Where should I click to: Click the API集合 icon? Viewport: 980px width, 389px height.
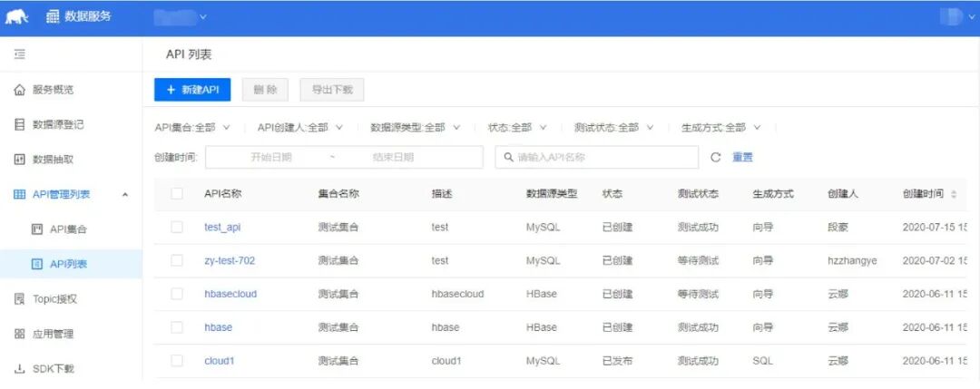tap(37, 229)
